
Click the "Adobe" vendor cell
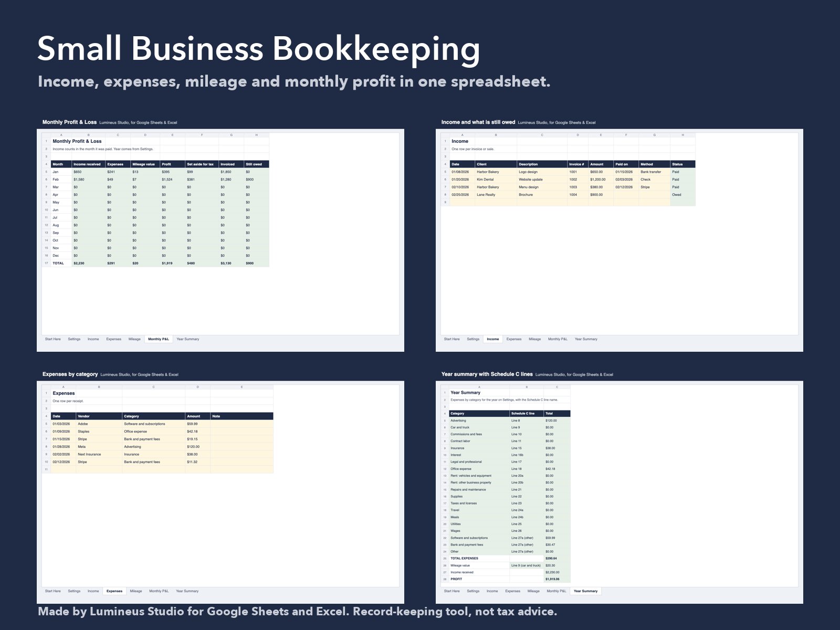tap(99, 424)
